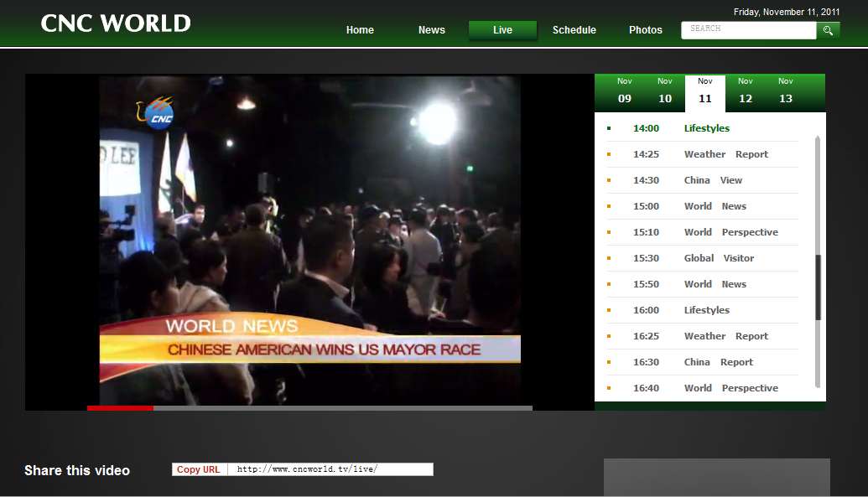Open the 16:30 China Report program
Screen dimensions: 868x497
[x=703, y=363]
